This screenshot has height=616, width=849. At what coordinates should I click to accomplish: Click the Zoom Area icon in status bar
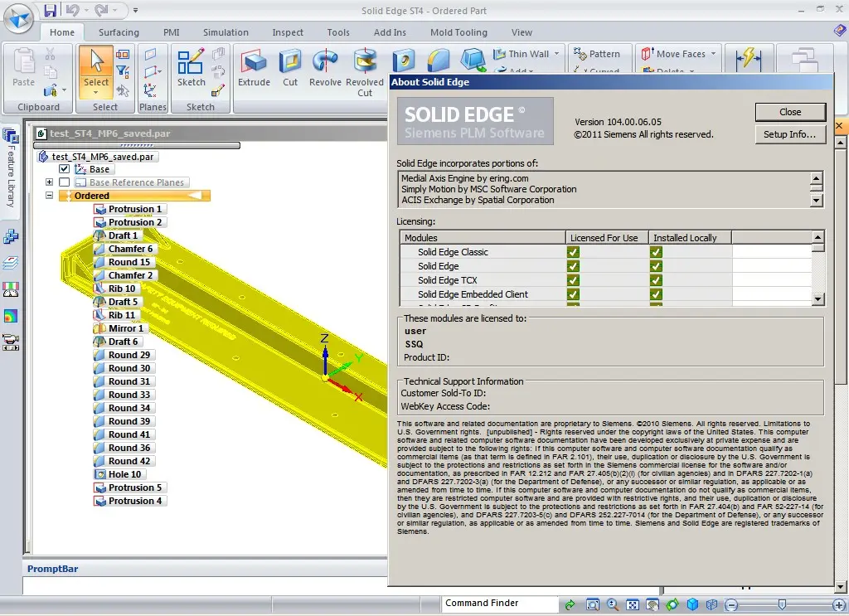pyautogui.click(x=593, y=604)
